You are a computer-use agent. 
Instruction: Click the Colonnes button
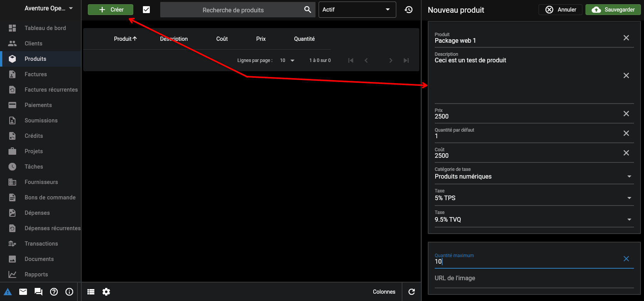(x=384, y=292)
